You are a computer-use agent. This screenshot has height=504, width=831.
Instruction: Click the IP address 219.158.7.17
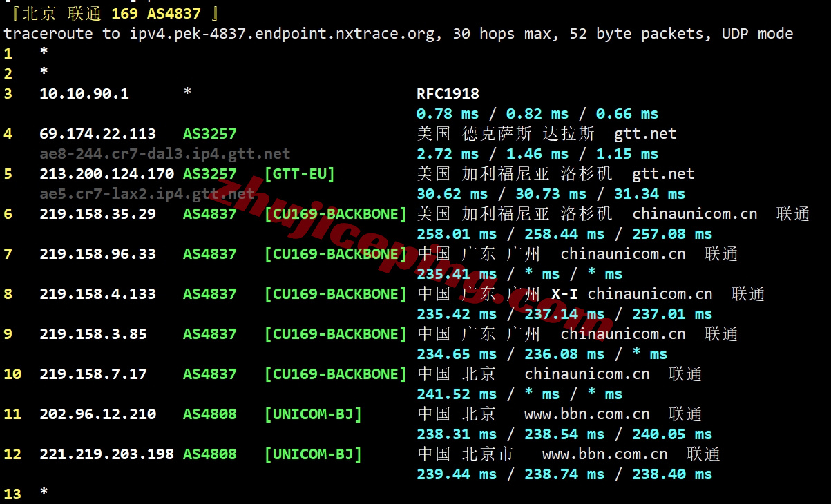(93, 374)
